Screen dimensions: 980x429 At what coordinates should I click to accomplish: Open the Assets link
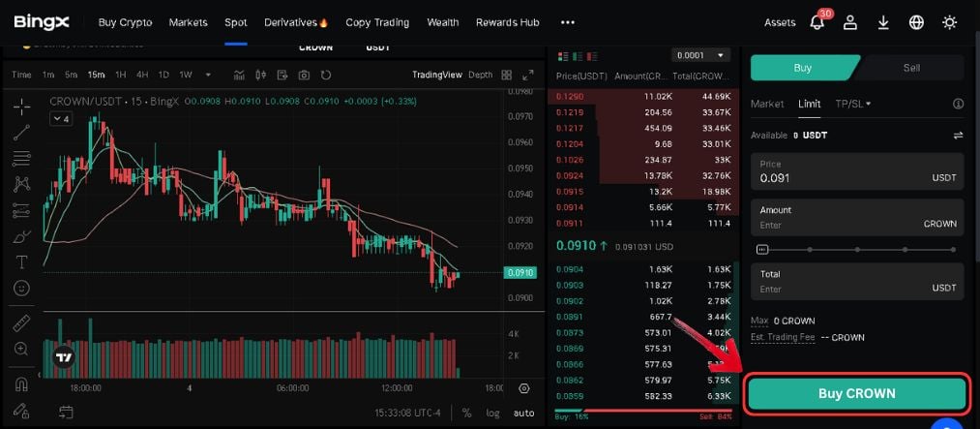pyautogui.click(x=780, y=22)
